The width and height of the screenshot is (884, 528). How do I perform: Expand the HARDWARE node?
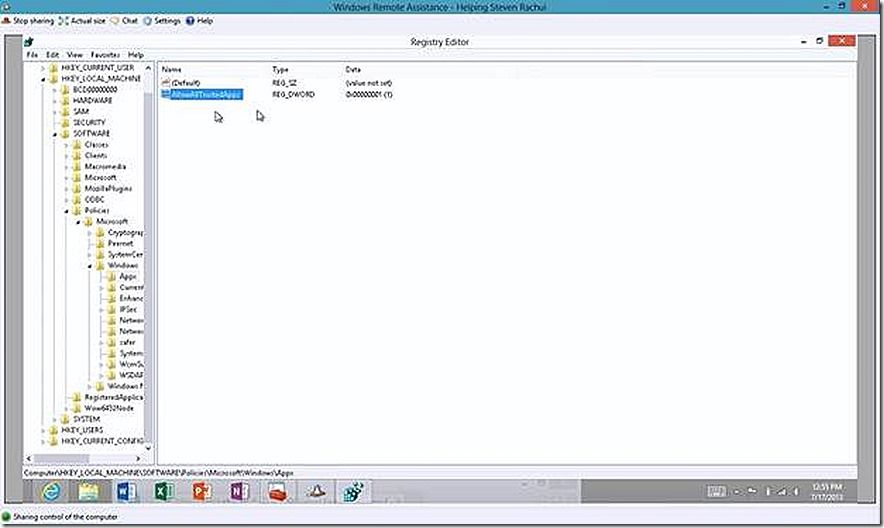tap(55, 101)
